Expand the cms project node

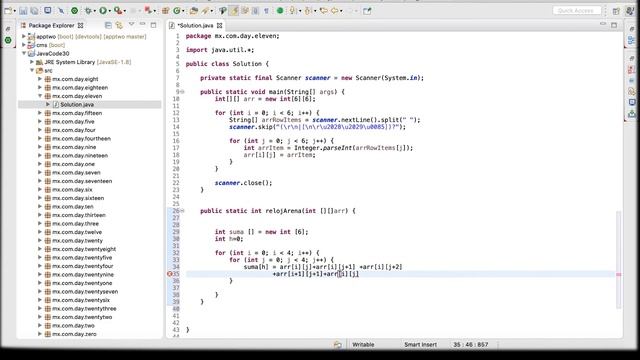[24, 45]
